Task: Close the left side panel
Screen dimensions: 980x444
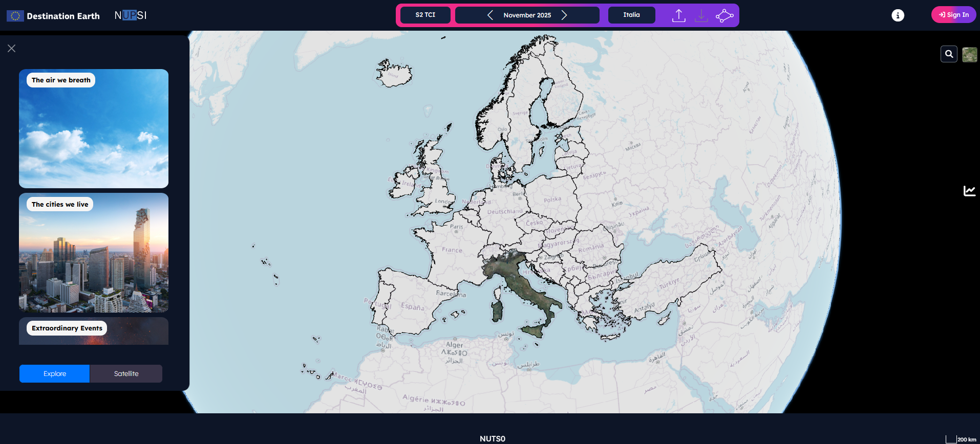Action: [12, 48]
